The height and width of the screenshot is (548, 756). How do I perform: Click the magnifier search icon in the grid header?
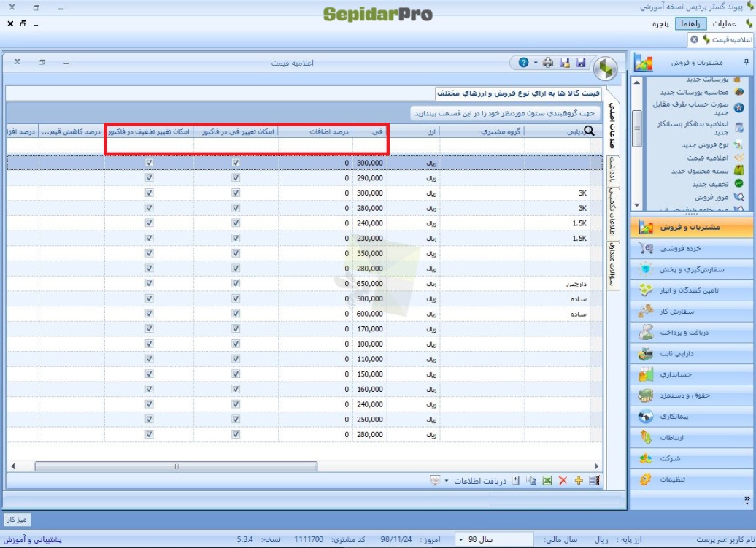point(589,131)
